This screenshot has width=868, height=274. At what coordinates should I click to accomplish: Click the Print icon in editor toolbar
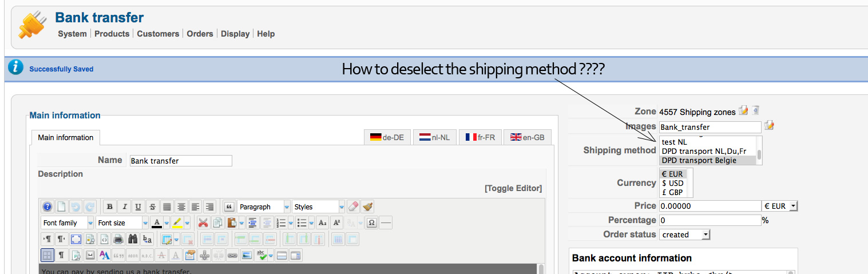[118, 239]
